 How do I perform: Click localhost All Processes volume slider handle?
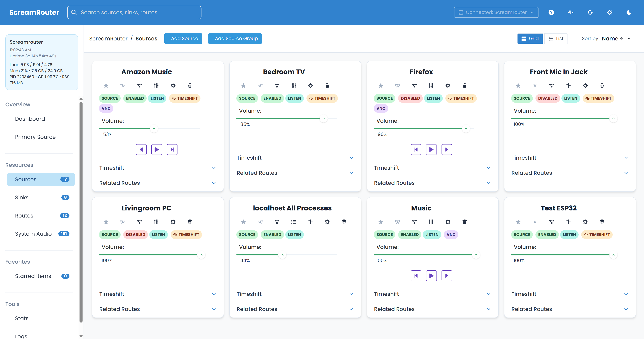pyautogui.click(x=282, y=255)
